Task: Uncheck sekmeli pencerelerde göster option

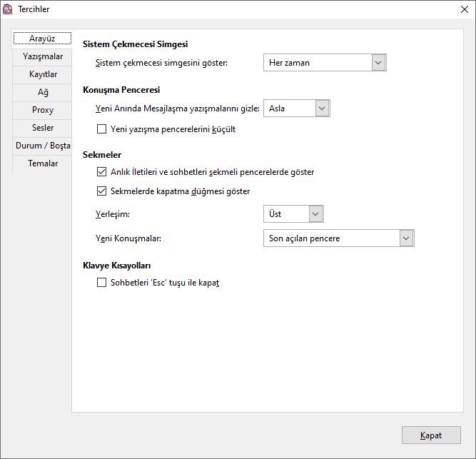Action: [x=101, y=172]
